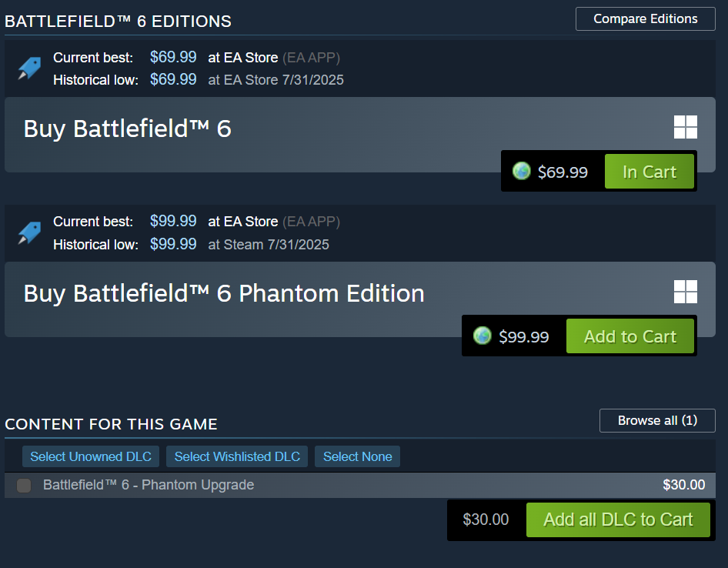
Task: Open the EA Store 7/31/2025 historical low link
Action: (276, 80)
